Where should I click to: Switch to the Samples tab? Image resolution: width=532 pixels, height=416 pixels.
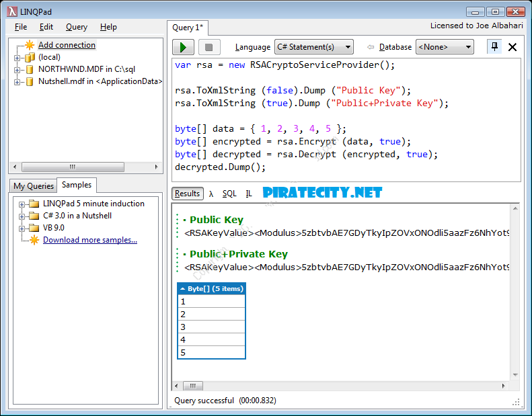pos(77,185)
